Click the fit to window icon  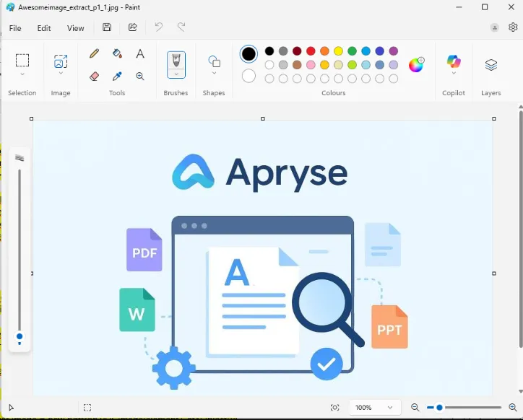click(x=335, y=407)
